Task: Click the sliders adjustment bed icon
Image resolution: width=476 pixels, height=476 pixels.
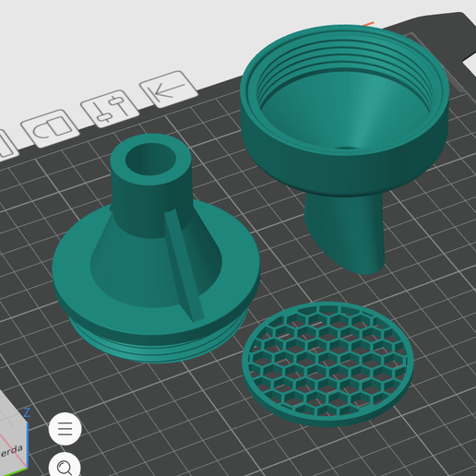Action: pyautogui.click(x=111, y=108)
